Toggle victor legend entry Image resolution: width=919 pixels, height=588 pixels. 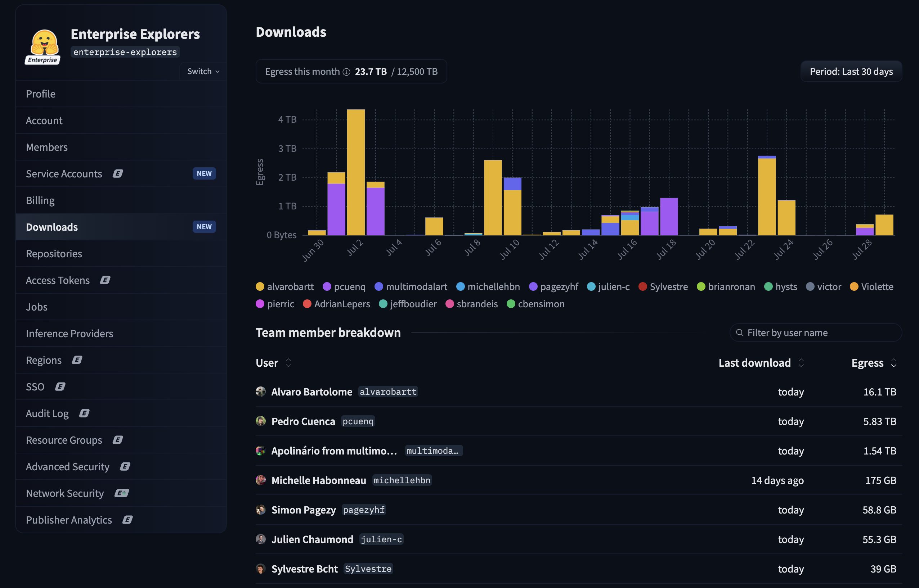[x=824, y=287]
